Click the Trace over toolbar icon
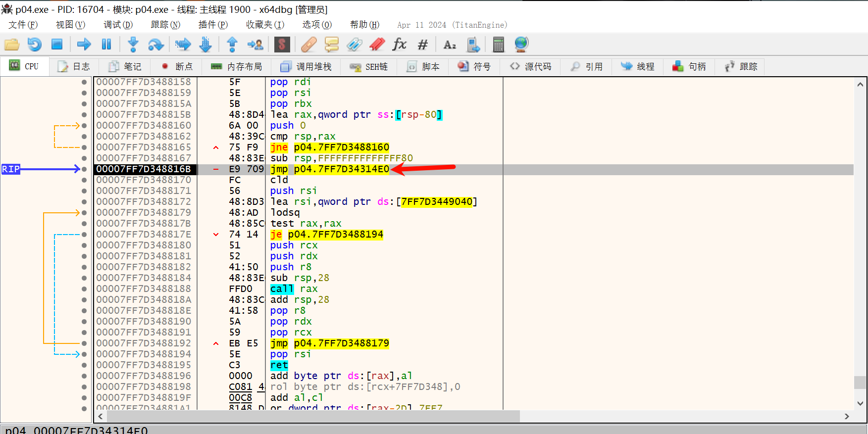The width and height of the screenshot is (868, 434). pos(205,45)
